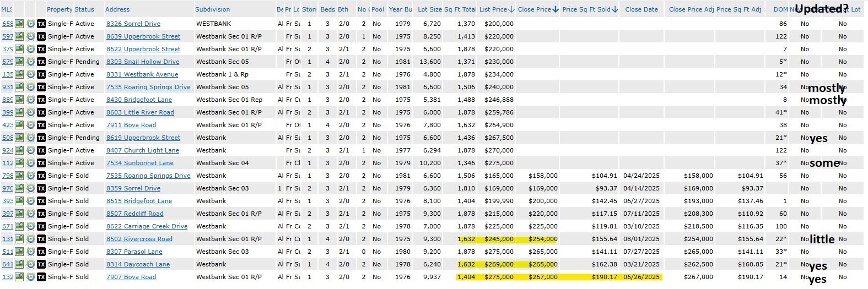Screen dimensions: 868x289
Task: Open the 8430 Bridgefoot Lane listing link
Action: (139, 100)
